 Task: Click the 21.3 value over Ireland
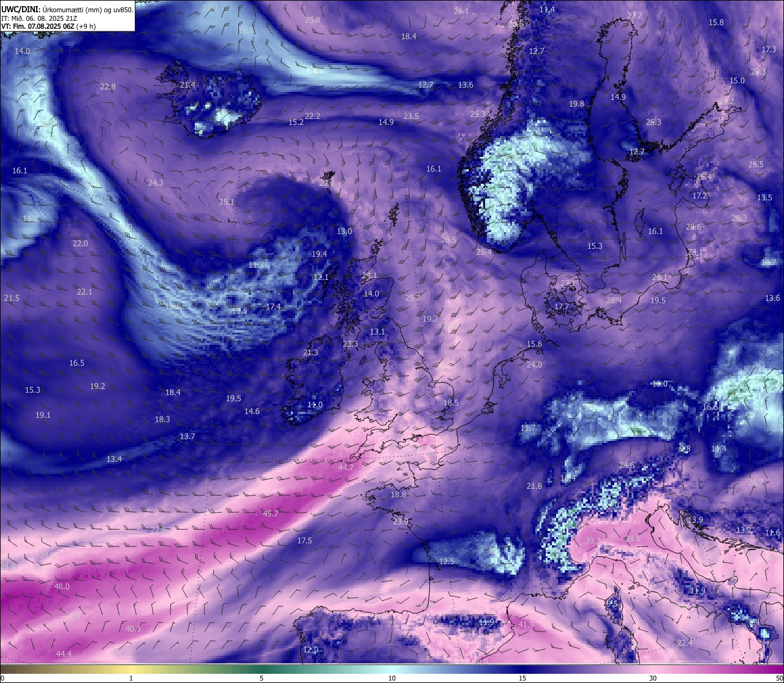(x=311, y=353)
